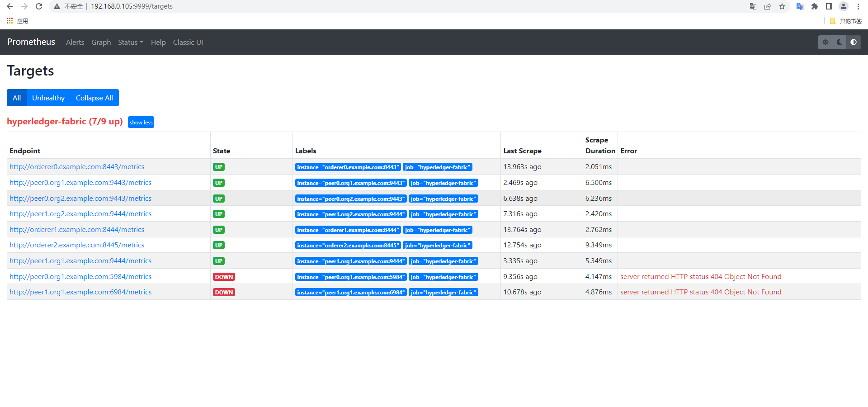Click DOWN badge for peer0.org1:5984 row
This screenshot has height=407, width=868.
(x=224, y=277)
